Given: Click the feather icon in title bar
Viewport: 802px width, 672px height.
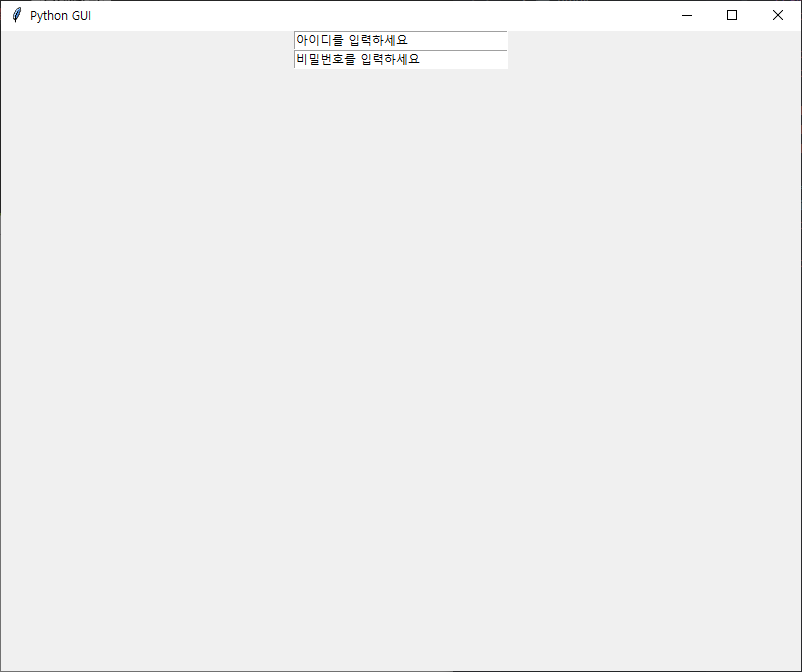Looking at the screenshot, I should pos(17,15).
